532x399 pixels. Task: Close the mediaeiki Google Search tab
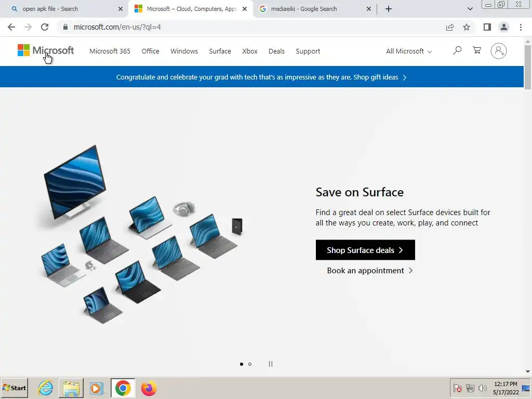[369, 9]
